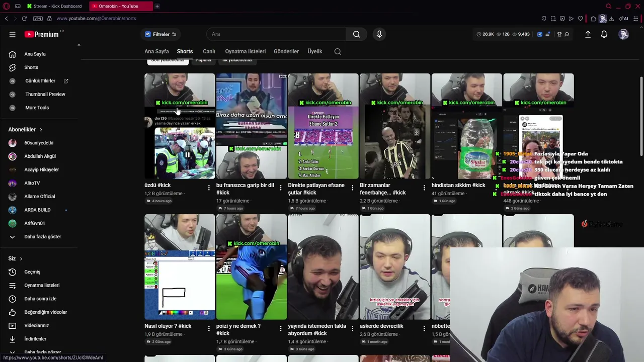644x362 pixels.
Task: Open the easy setup sliders icon
Action: coord(635,19)
